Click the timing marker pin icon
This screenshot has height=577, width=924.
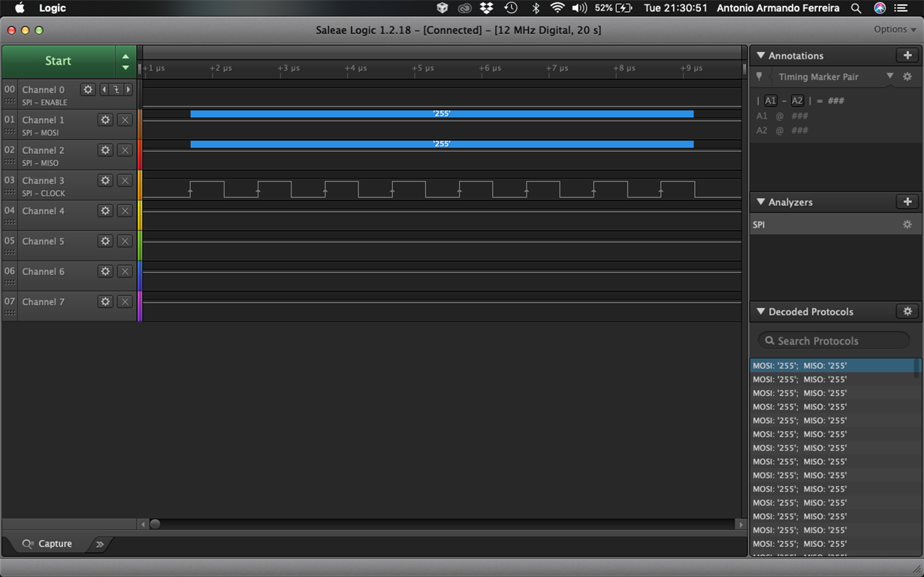[759, 77]
